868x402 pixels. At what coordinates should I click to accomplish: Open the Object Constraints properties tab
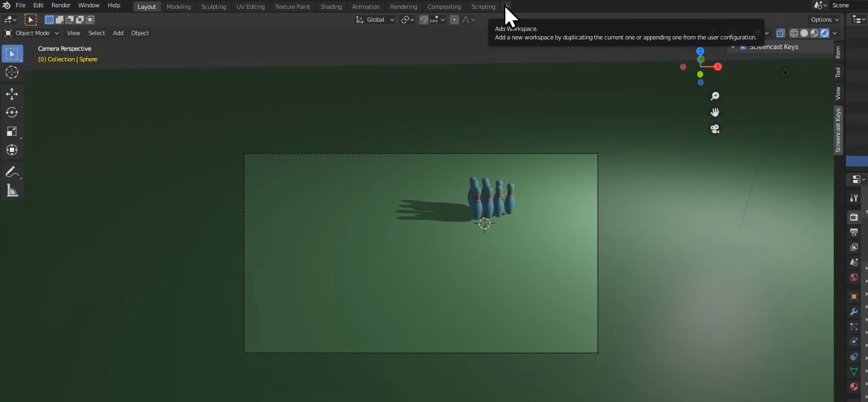[x=854, y=356]
